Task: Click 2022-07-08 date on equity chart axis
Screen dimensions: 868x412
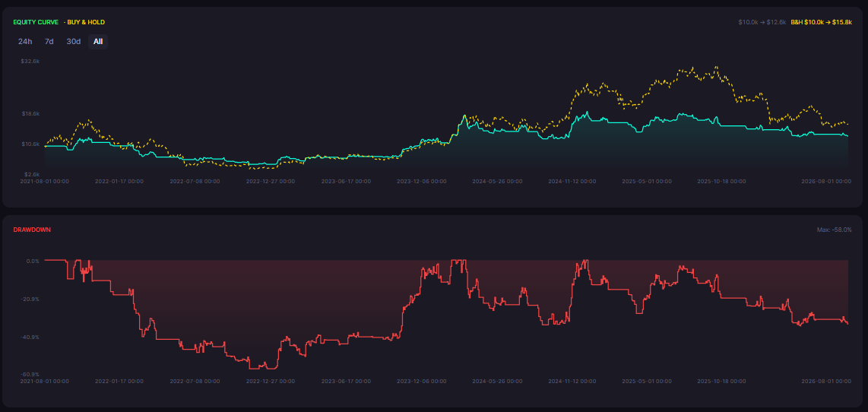Action: tap(195, 181)
